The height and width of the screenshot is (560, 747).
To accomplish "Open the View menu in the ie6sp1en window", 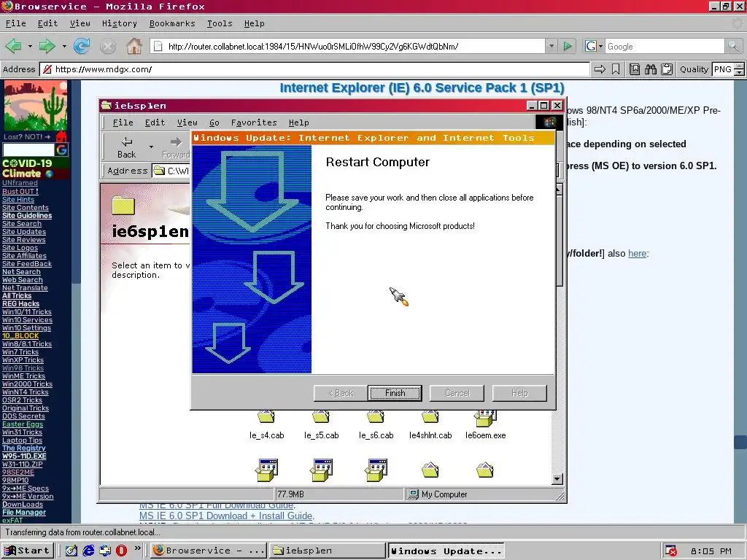I will (x=187, y=122).
